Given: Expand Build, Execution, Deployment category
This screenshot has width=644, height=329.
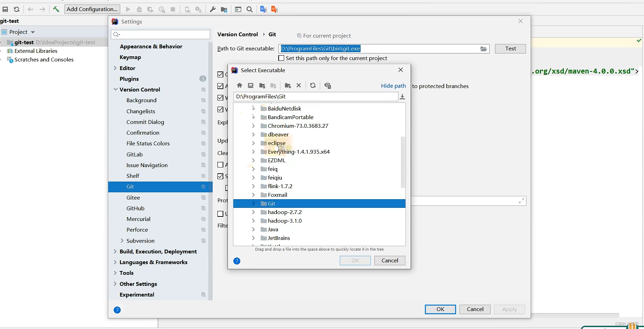Looking at the screenshot, I should click(x=115, y=251).
